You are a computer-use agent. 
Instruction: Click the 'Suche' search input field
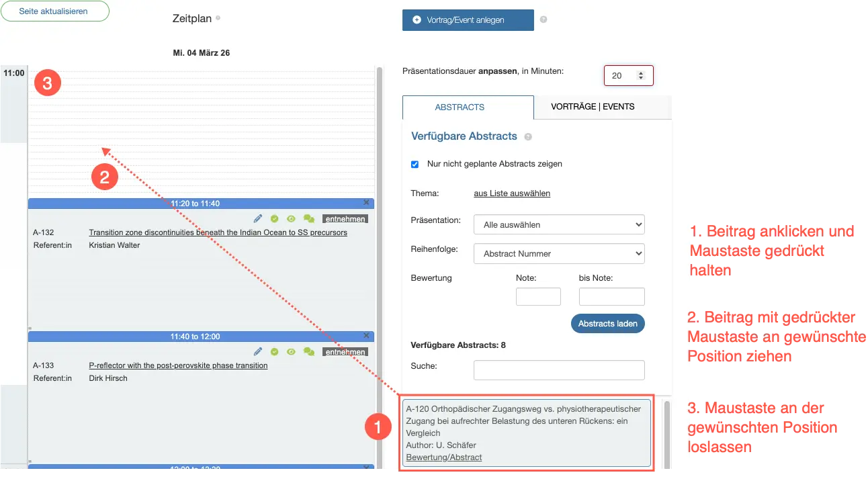point(558,370)
